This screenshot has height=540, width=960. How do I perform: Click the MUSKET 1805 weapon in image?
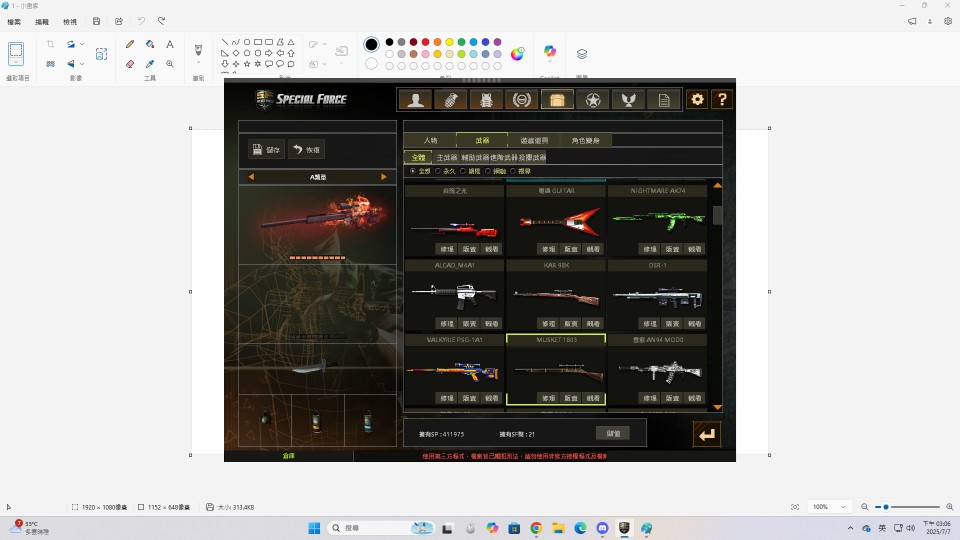coord(556,369)
